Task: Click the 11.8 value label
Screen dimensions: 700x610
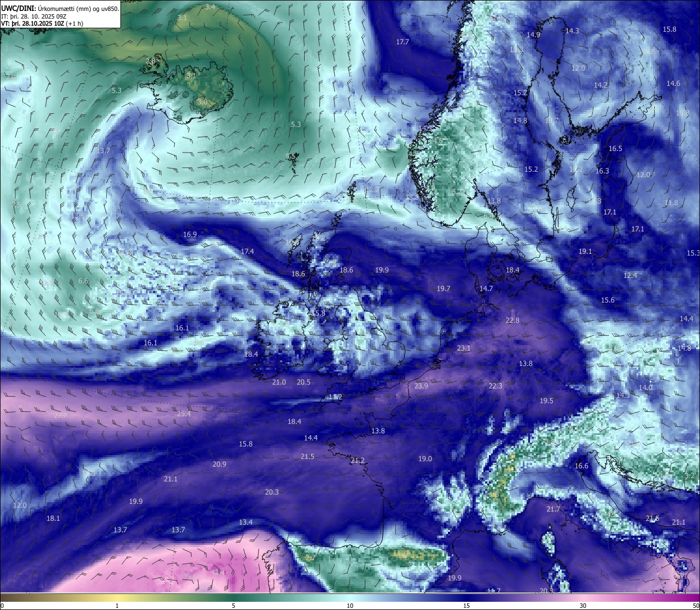Action: (x=671, y=203)
